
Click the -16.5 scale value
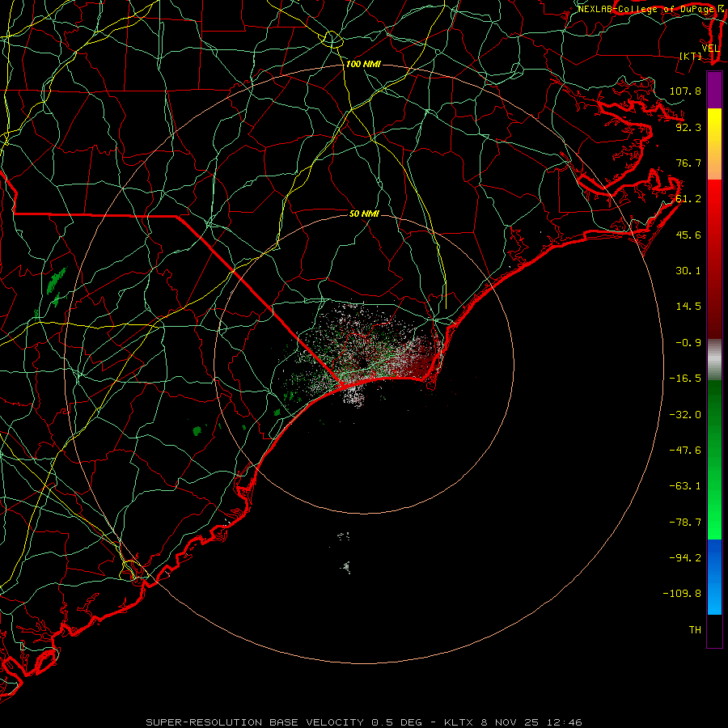(685, 379)
